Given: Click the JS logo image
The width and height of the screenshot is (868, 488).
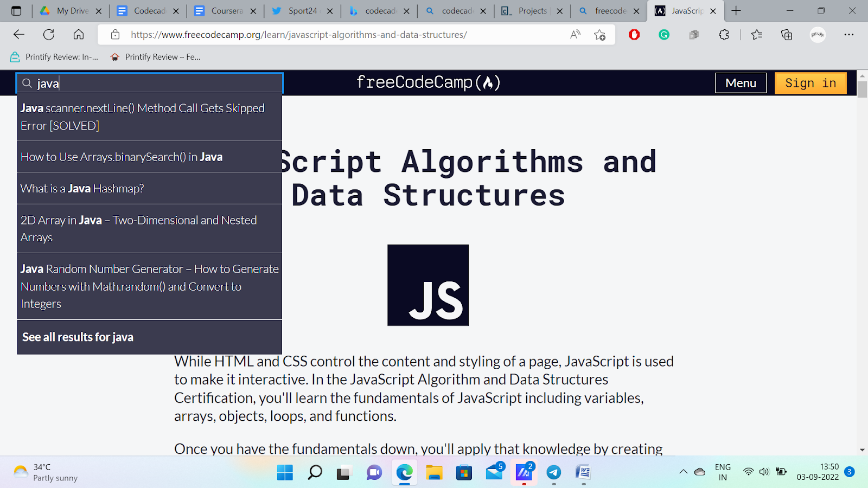Looking at the screenshot, I should coord(428,285).
